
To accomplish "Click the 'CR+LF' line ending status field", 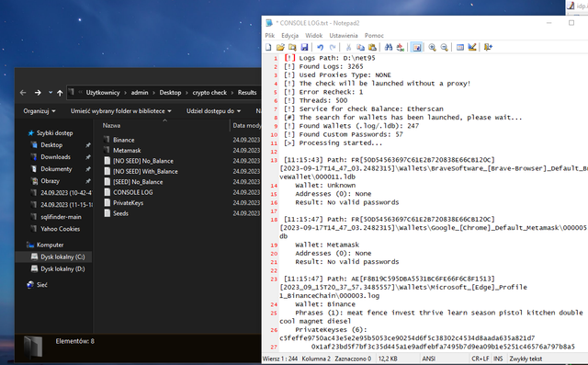I will [x=480, y=359].
